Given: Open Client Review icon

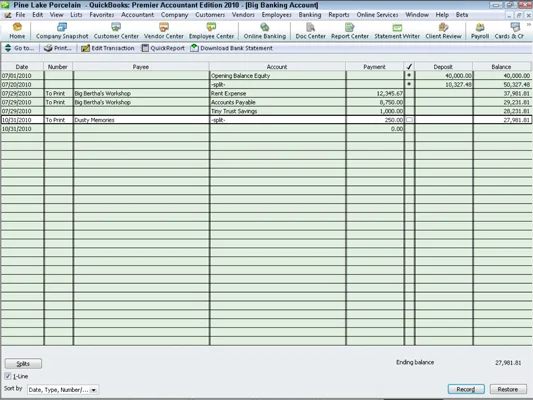Looking at the screenshot, I should pyautogui.click(x=443, y=31).
